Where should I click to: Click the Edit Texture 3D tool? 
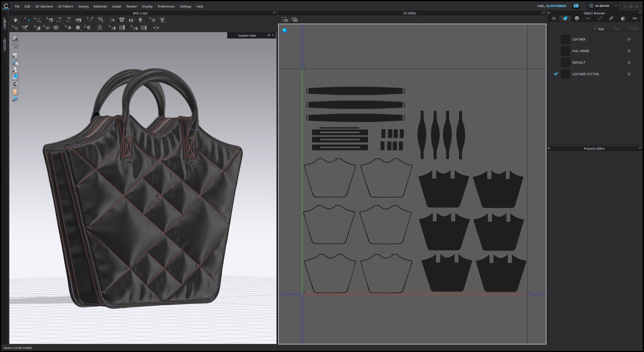pyautogui.click(x=38, y=28)
